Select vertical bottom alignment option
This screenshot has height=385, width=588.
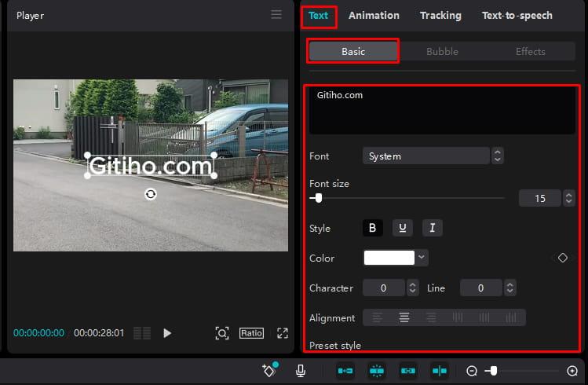tap(511, 318)
